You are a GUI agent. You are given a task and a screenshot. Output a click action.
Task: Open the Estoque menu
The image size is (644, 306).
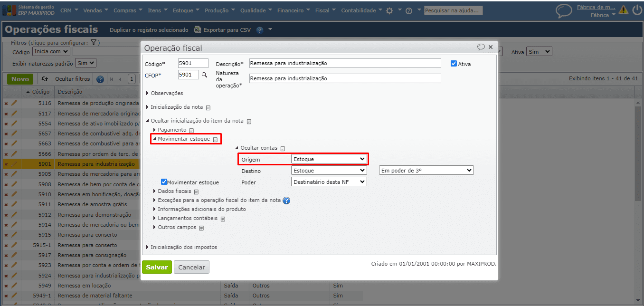point(186,10)
